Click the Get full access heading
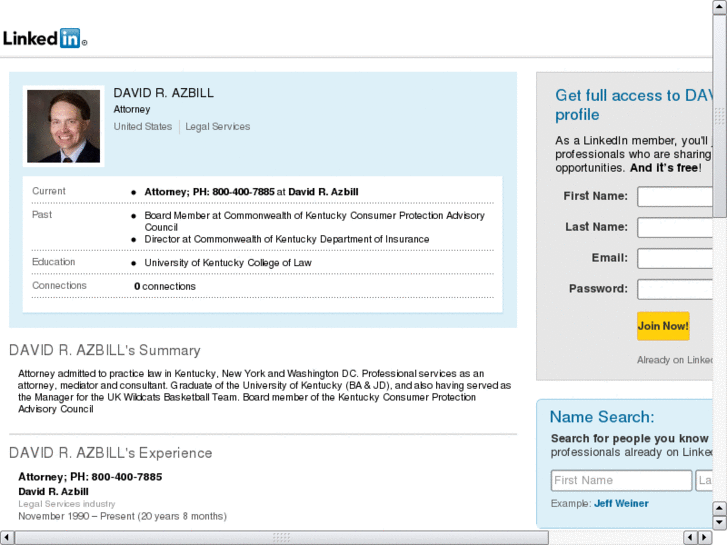The height and width of the screenshot is (545, 727). tap(634, 105)
